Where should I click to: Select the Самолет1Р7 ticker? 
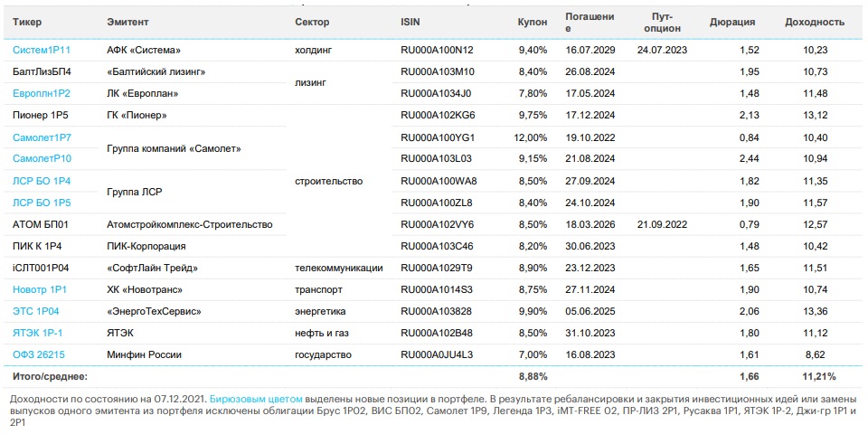(42, 137)
